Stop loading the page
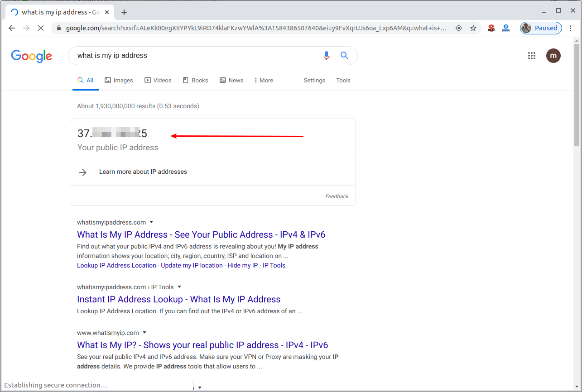Image resolution: width=582 pixels, height=392 pixels. [x=41, y=28]
